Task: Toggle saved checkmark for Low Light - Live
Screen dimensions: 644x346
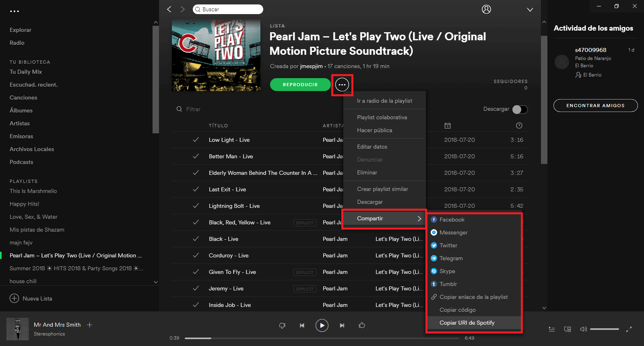Action: click(x=196, y=140)
